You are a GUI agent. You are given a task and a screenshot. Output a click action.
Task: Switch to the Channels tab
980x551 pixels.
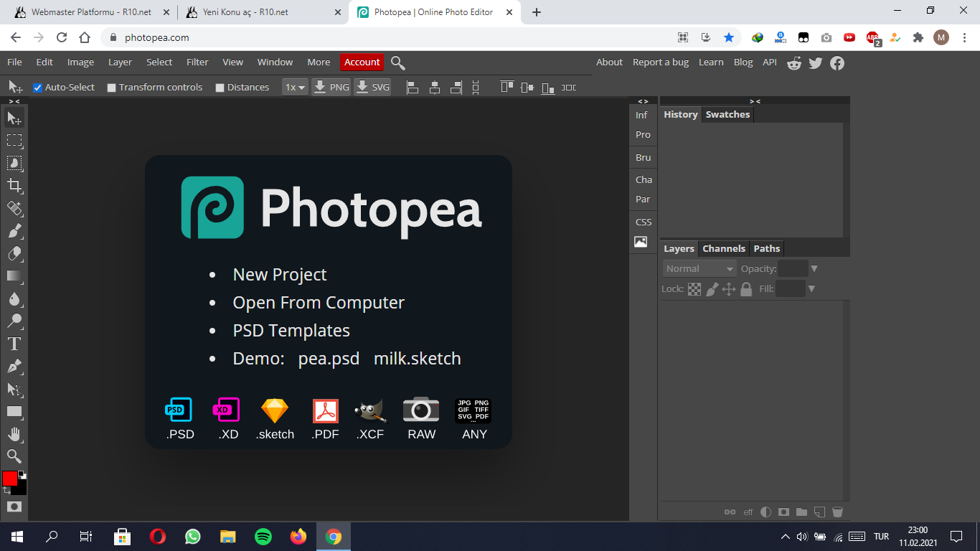point(724,249)
